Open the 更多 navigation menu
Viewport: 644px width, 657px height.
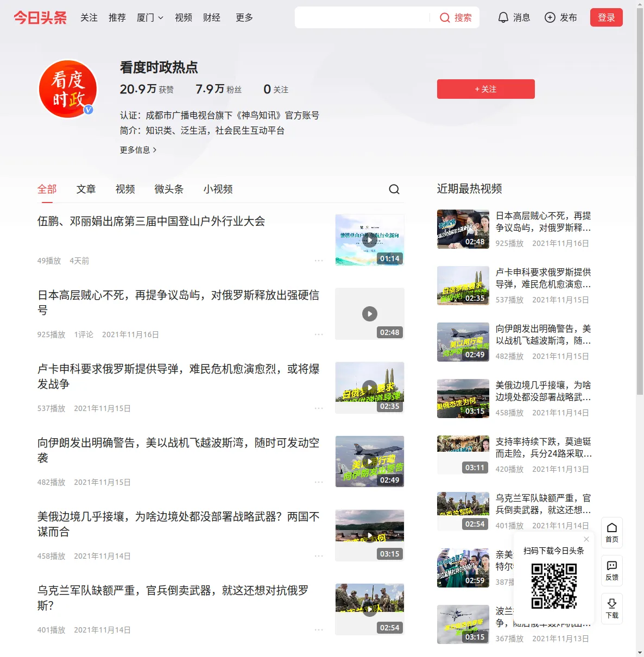[244, 18]
